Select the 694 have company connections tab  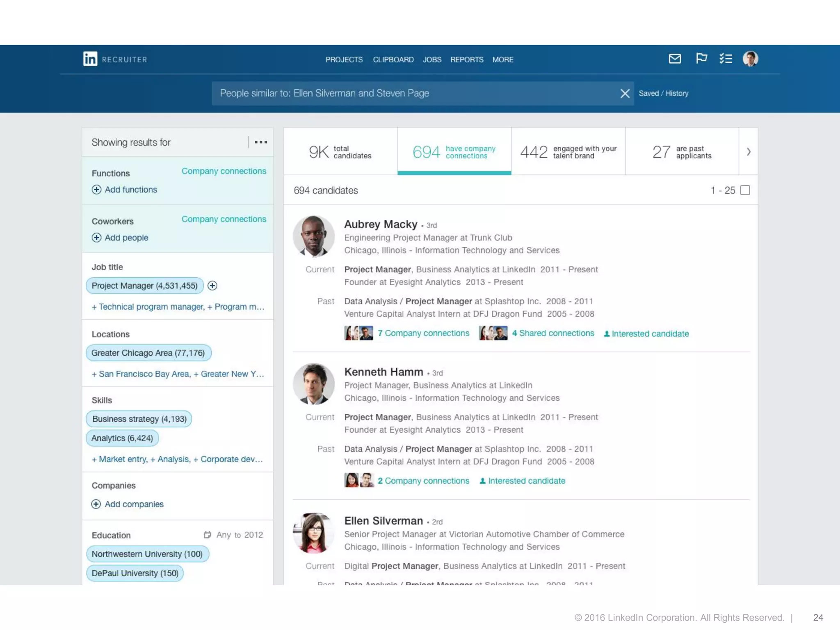click(x=454, y=151)
